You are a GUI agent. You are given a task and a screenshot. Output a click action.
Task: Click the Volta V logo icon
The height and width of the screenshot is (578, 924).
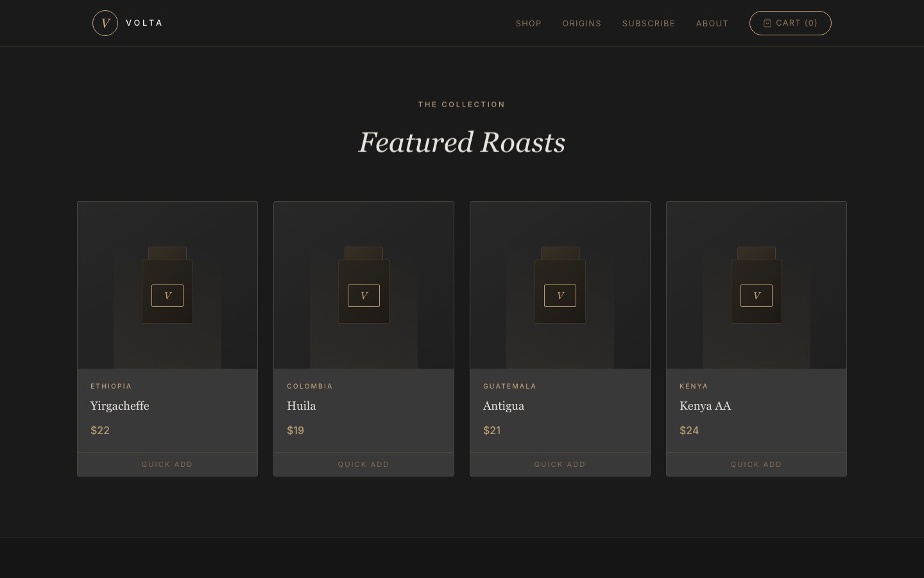105,23
